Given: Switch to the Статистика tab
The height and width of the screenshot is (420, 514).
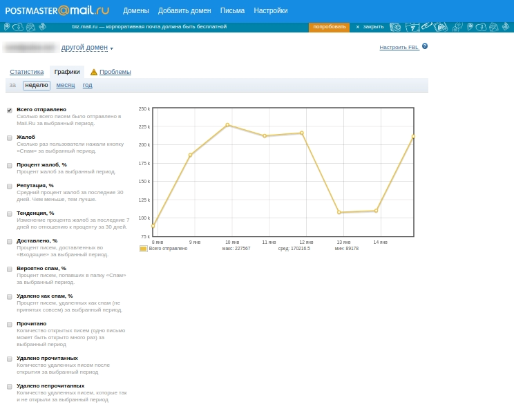Looking at the screenshot, I should tap(27, 72).
